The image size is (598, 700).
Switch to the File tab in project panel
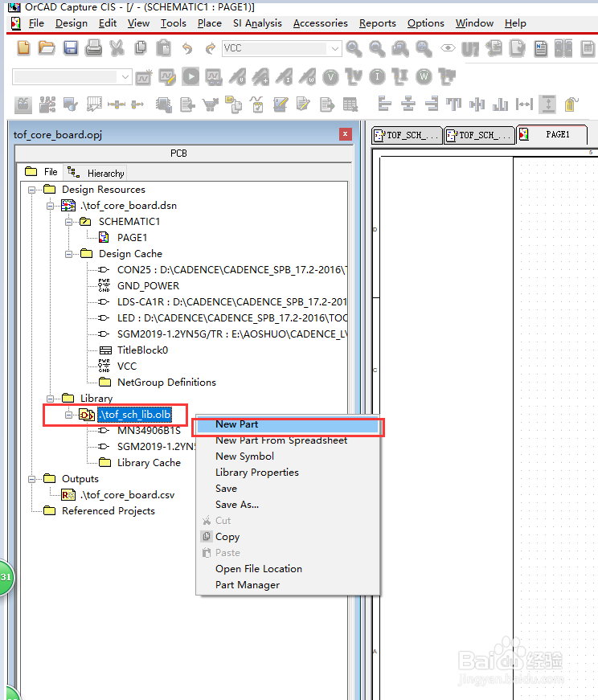tap(41, 172)
